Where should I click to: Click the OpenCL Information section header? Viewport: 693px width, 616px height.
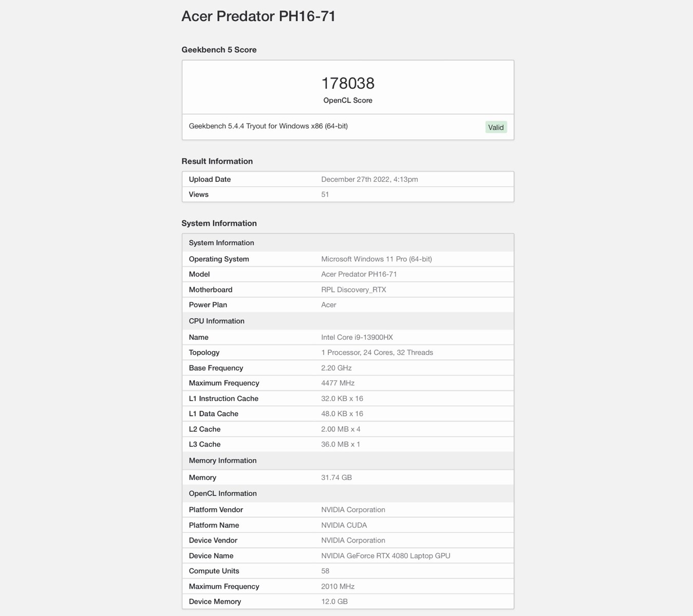tap(222, 493)
